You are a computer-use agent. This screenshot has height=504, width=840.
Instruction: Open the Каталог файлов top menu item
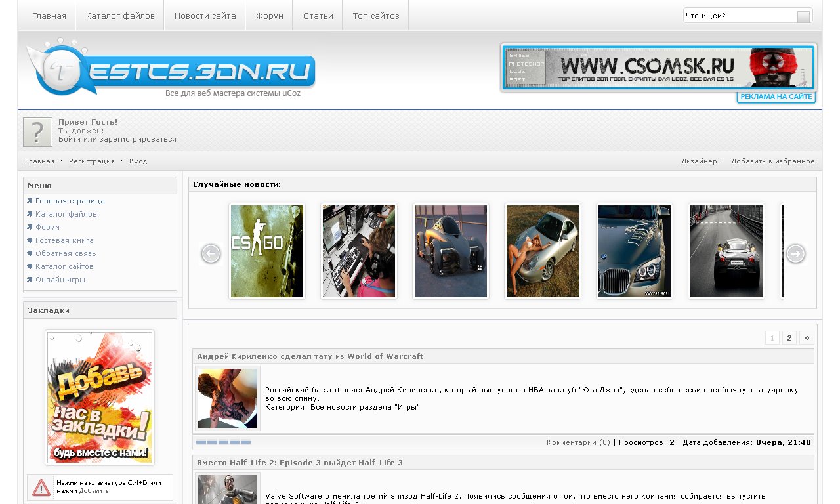coord(120,16)
